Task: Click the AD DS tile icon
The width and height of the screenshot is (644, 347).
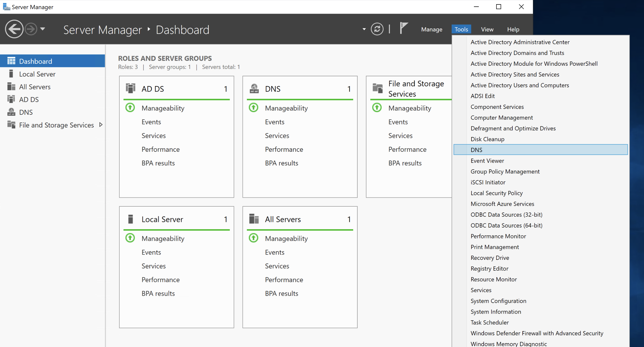Action: tap(130, 88)
